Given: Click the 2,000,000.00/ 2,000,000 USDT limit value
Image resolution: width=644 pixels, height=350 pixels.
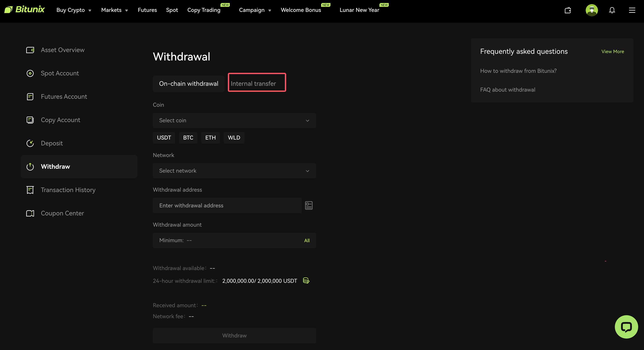Looking at the screenshot, I should tap(260, 281).
